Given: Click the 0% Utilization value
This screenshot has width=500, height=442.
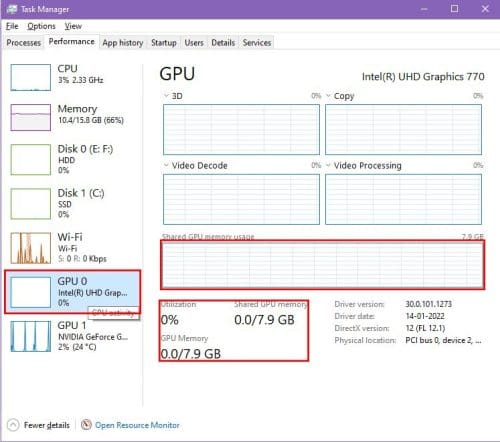Looking at the screenshot, I should coord(169,320).
